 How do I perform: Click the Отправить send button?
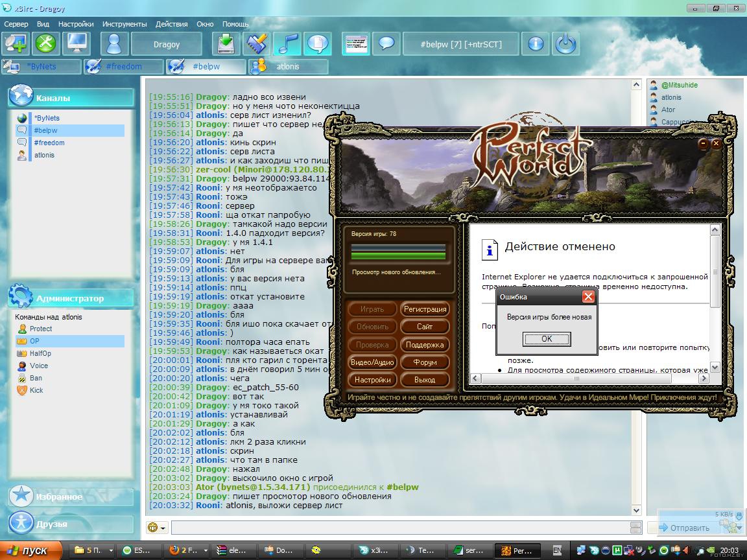(685, 528)
